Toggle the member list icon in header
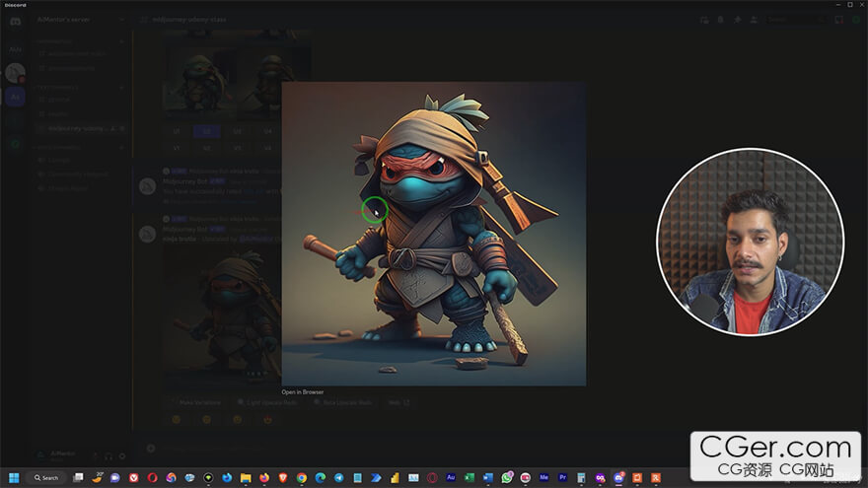868x488 pixels. point(754,20)
